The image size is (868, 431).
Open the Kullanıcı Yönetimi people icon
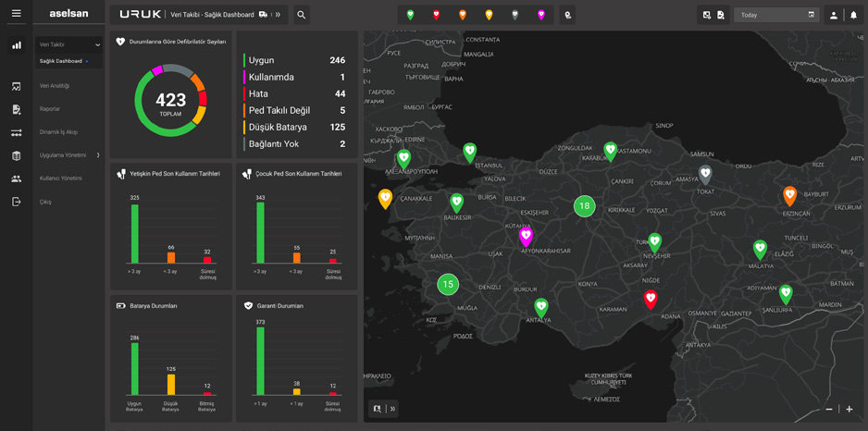tap(16, 179)
